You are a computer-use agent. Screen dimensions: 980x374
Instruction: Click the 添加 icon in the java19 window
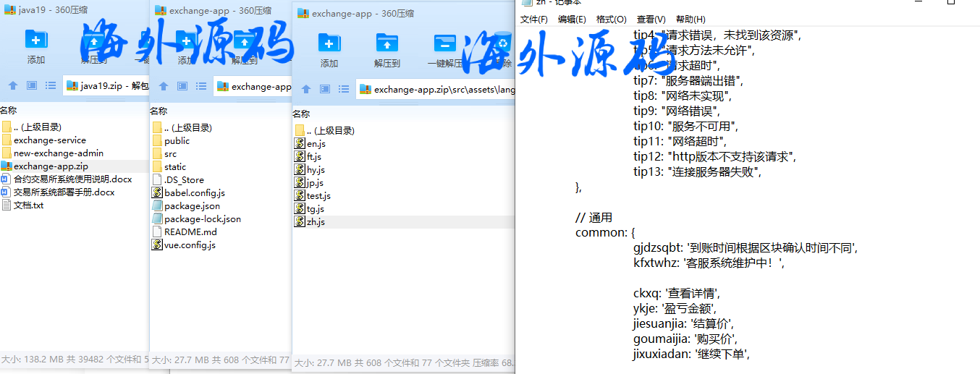[36, 41]
